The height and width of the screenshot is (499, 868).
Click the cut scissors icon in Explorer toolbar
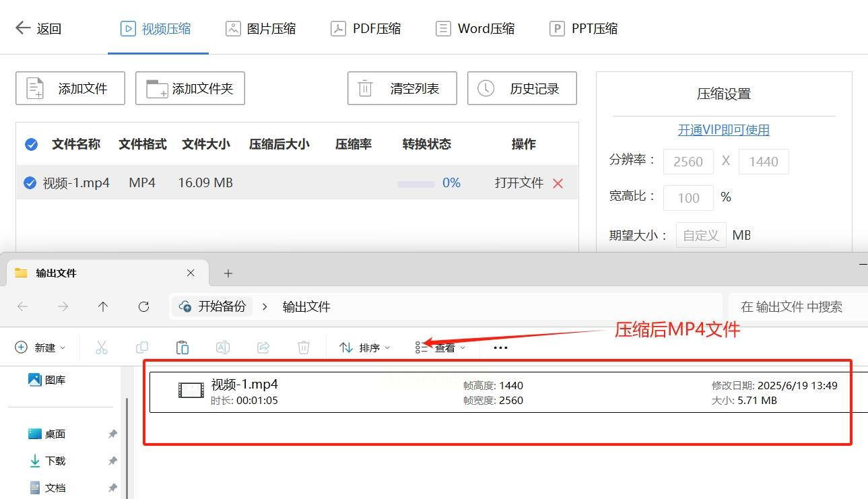click(102, 347)
